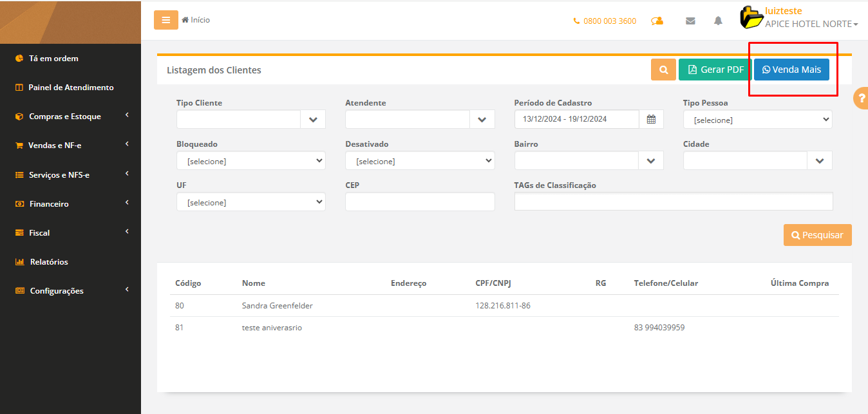Open the notifications bell icon
868x414 pixels.
[x=718, y=21]
